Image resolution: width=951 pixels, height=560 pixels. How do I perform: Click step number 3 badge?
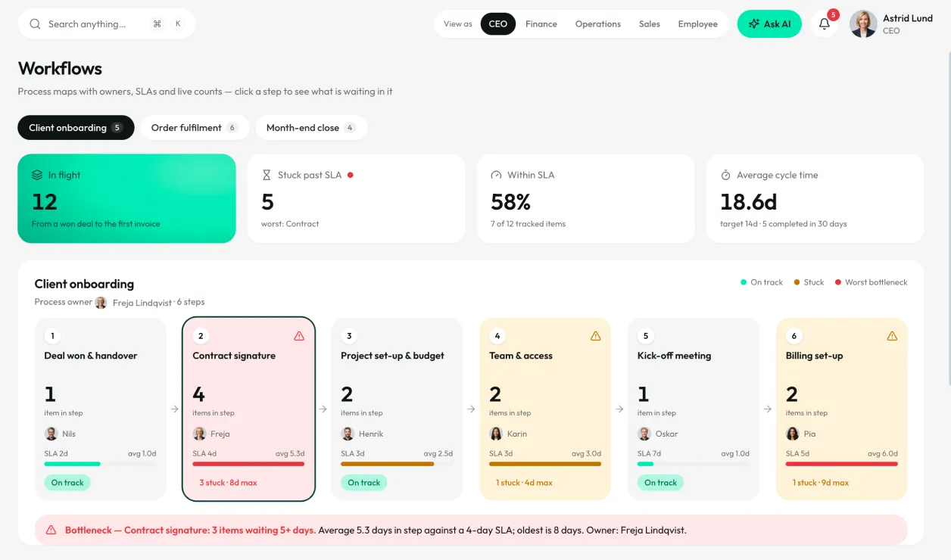[349, 336]
